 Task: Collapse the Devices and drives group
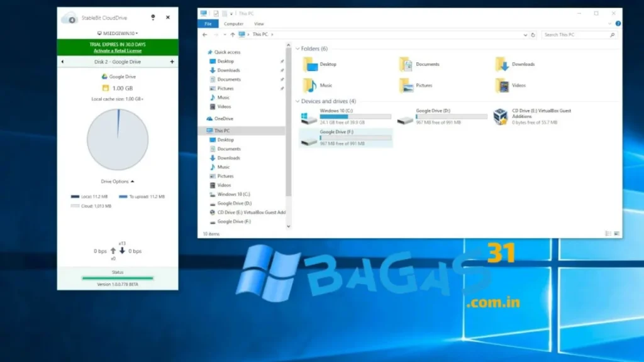297,101
